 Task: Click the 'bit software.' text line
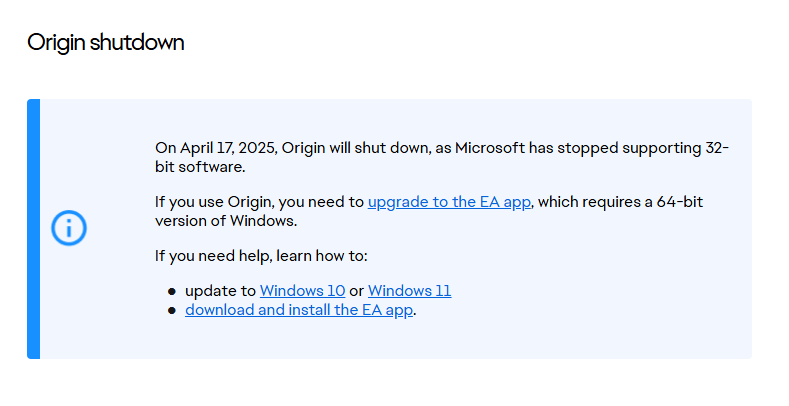200,167
